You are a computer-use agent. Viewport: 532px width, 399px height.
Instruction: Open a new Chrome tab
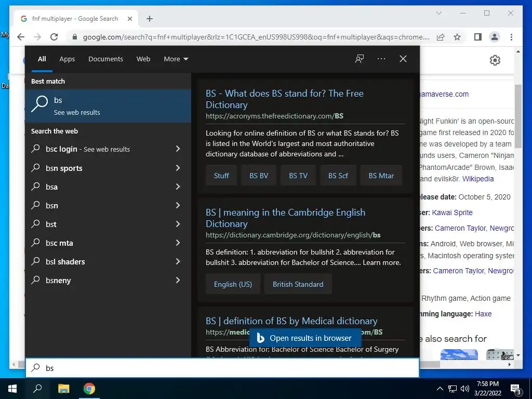coord(150,19)
